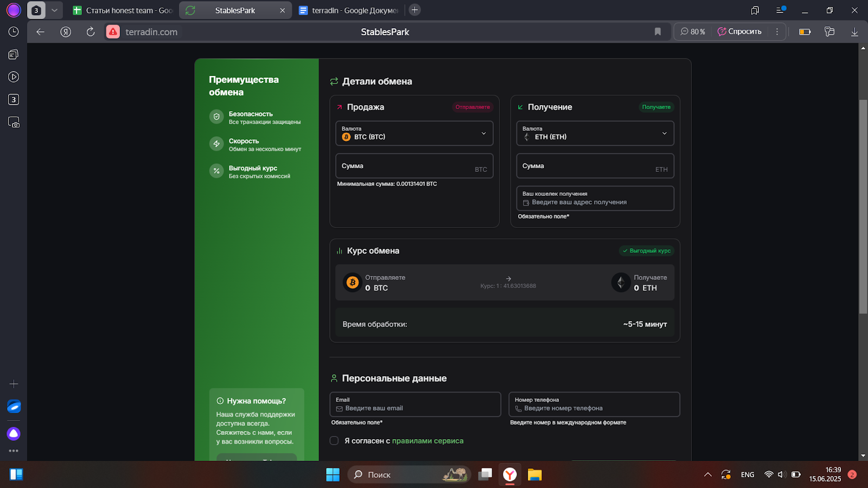Click the scrollbar down arrow
This screenshot has width=868, height=488.
click(863, 456)
